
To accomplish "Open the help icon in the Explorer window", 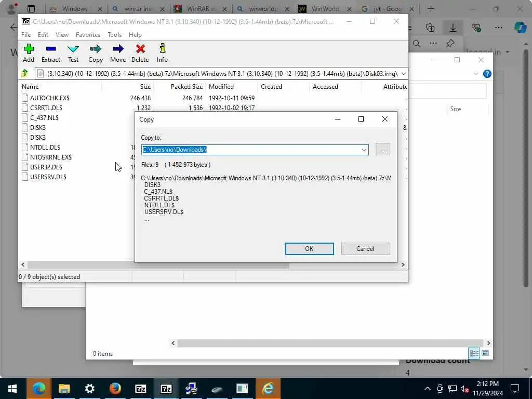I will [487, 74].
